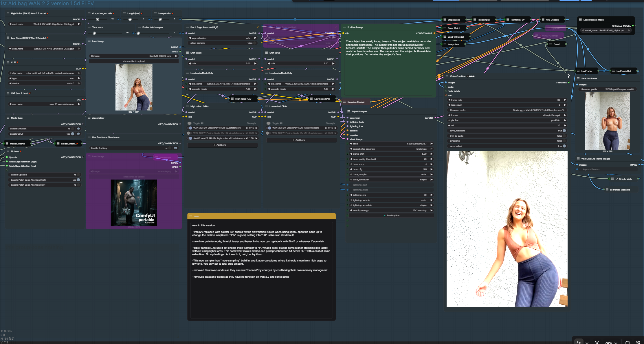The height and width of the screenshot is (344, 644).
Task: Toggle the minimap icon in bottom toolbar
Action: click(x=628, y=343)
